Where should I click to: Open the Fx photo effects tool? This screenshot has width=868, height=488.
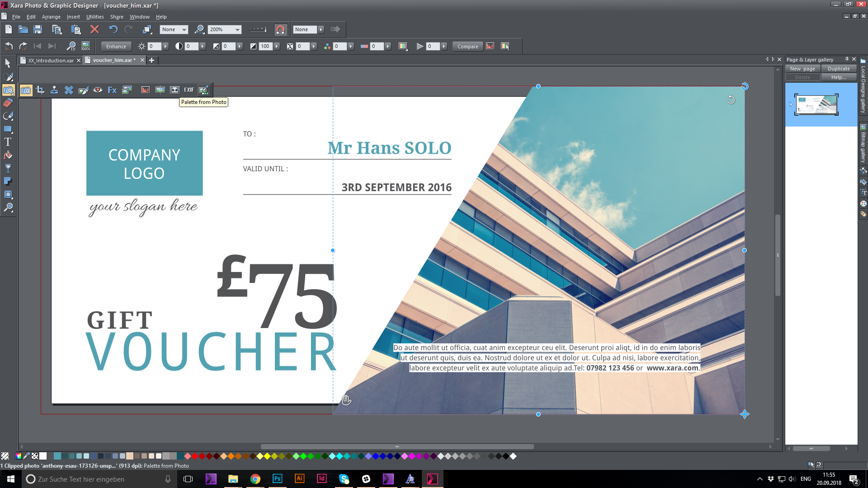click(x=112, y=90)
